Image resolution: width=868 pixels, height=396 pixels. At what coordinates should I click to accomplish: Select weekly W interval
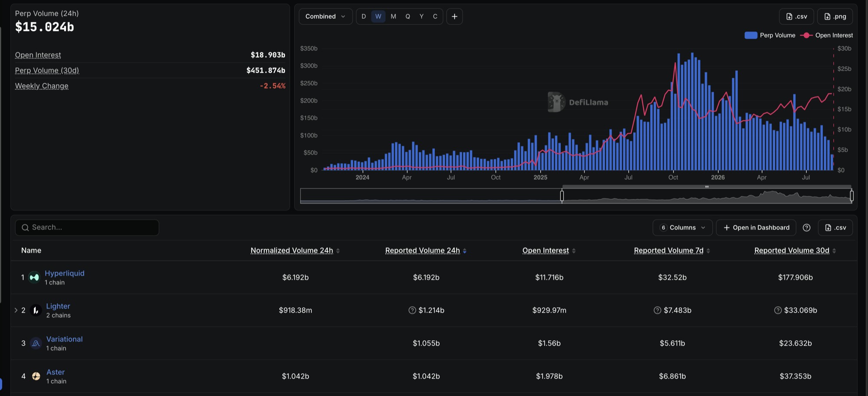[378, 16]
